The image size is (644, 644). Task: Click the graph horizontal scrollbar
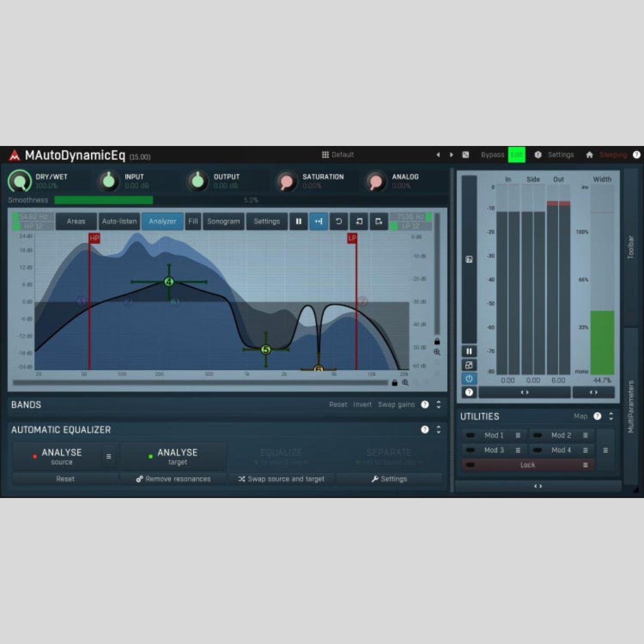point(200,383)
